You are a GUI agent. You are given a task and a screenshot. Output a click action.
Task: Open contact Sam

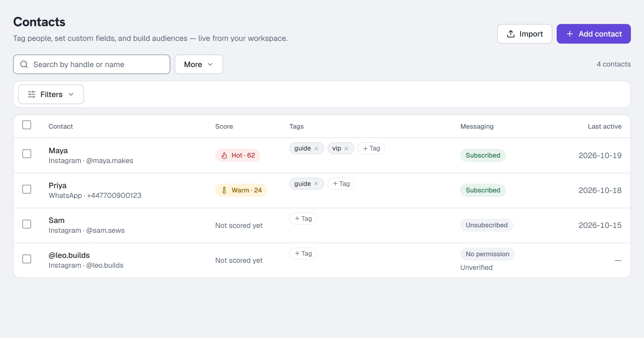pos(56,220)
